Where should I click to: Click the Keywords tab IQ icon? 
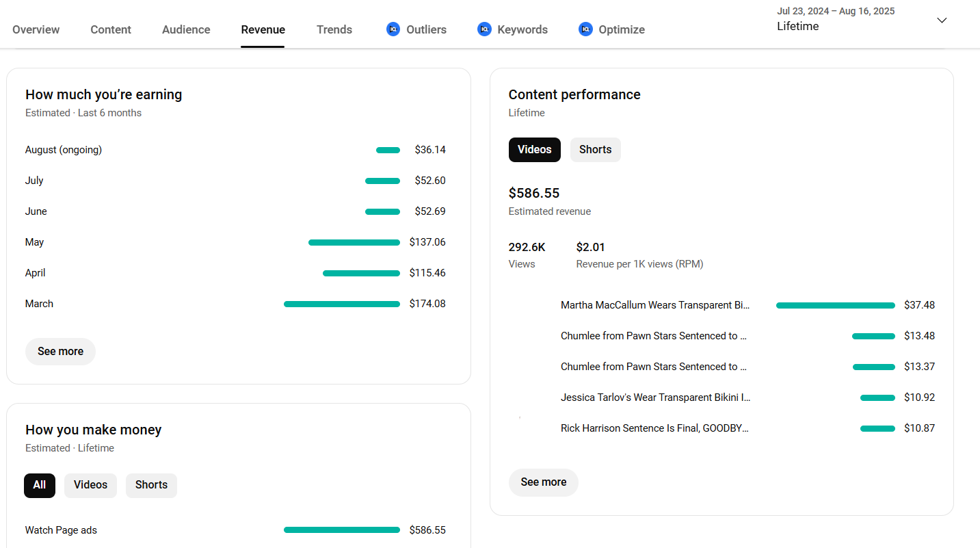484,29
